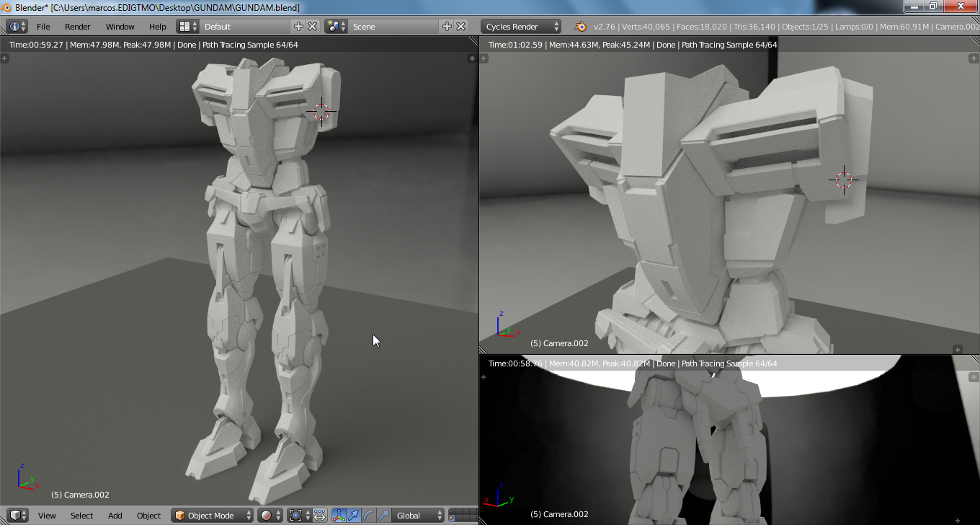
Task: Open the File menu
Action: [x=43, y=27]
